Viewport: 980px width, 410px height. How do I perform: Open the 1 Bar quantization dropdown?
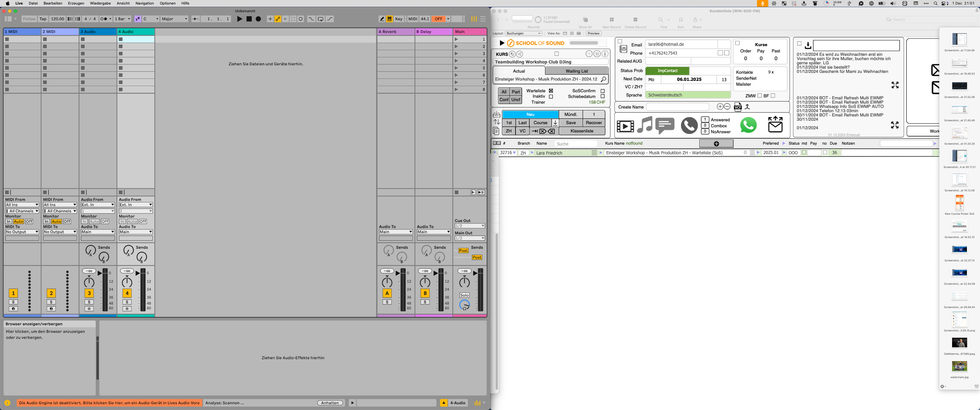(x=122, y=19)
